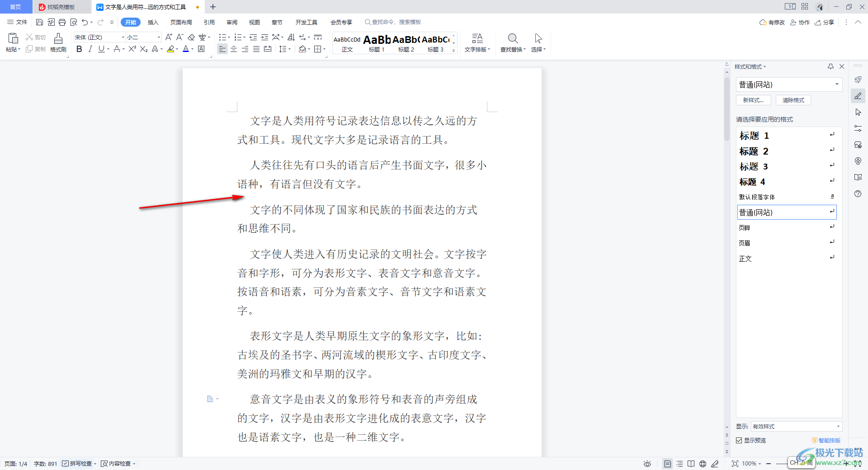Switch to the Review tab
This screenshot has width=868, height=470.
click(232, 22)
